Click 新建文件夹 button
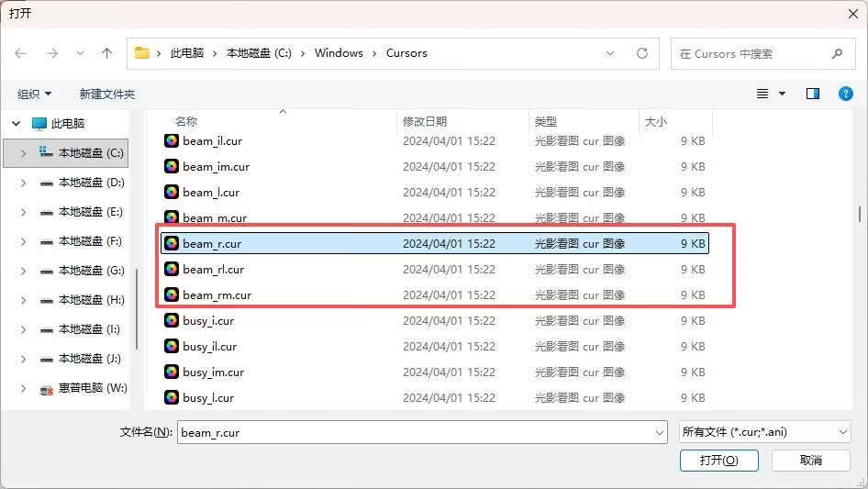Screen dimensions: 868x489 107,94
